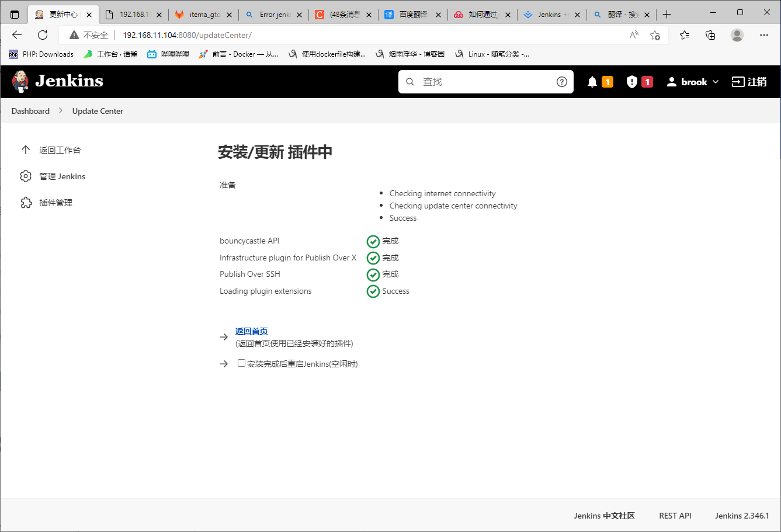This screenshot has width=781, height=532.
Task: Open the REST API footer link
Action: pos(675,516)
